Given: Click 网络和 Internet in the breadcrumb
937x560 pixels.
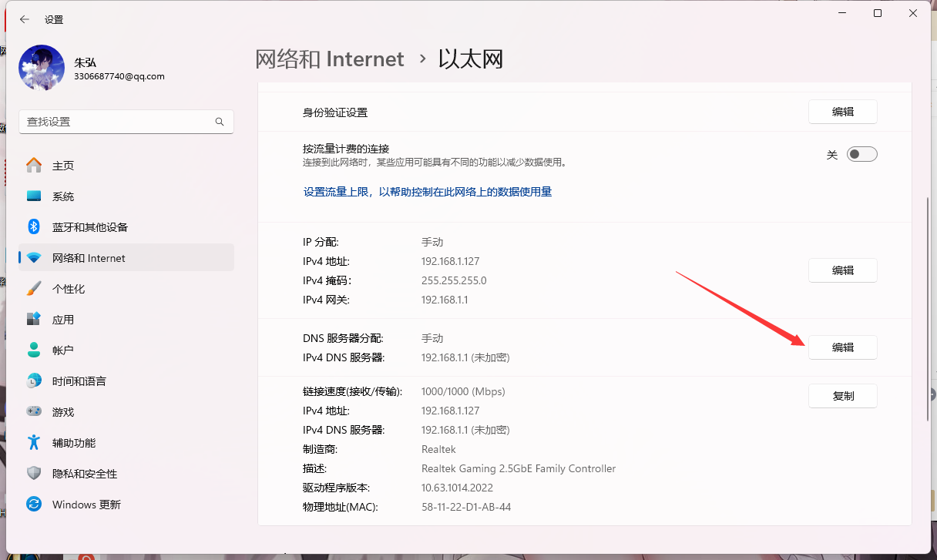Looking at the screenshot, I should [329, 59].
